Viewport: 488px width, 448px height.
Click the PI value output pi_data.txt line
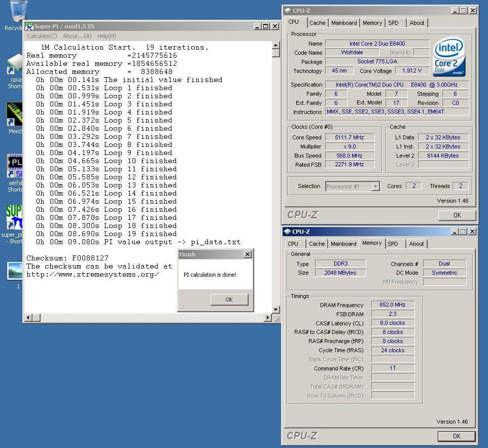138,242
